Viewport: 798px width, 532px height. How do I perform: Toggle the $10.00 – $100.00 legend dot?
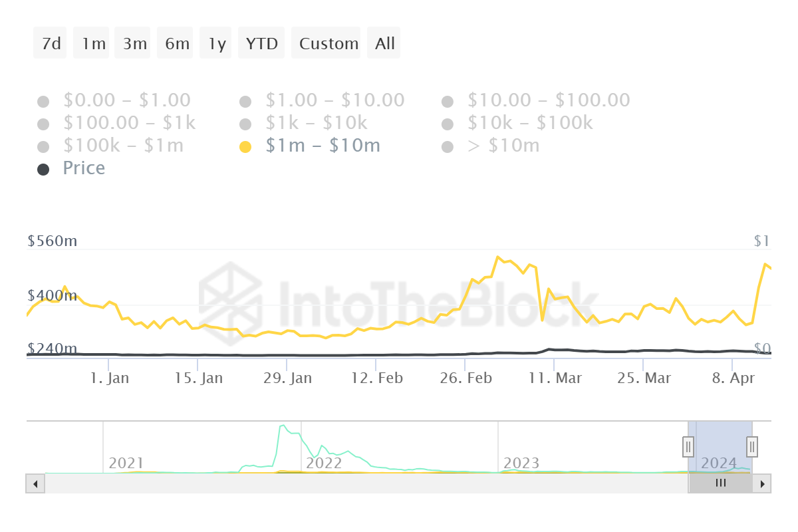click(x=447, y=100)
